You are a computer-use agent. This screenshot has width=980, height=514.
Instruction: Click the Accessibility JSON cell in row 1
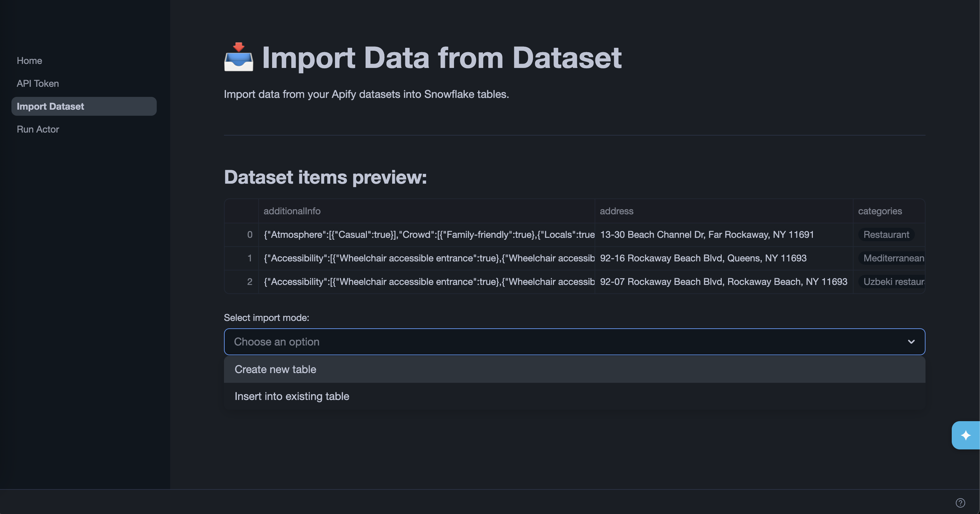pos(428,258)
